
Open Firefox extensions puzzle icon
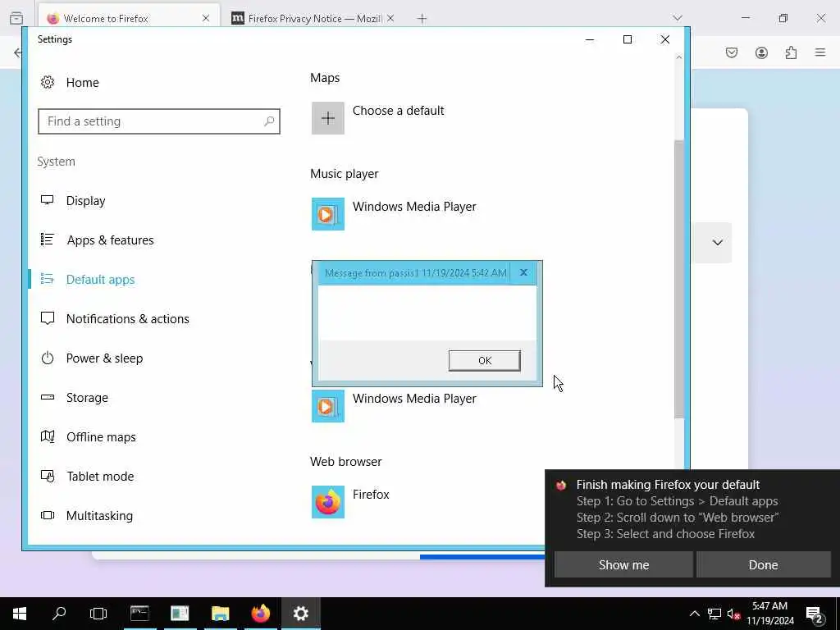coord(791,52)
